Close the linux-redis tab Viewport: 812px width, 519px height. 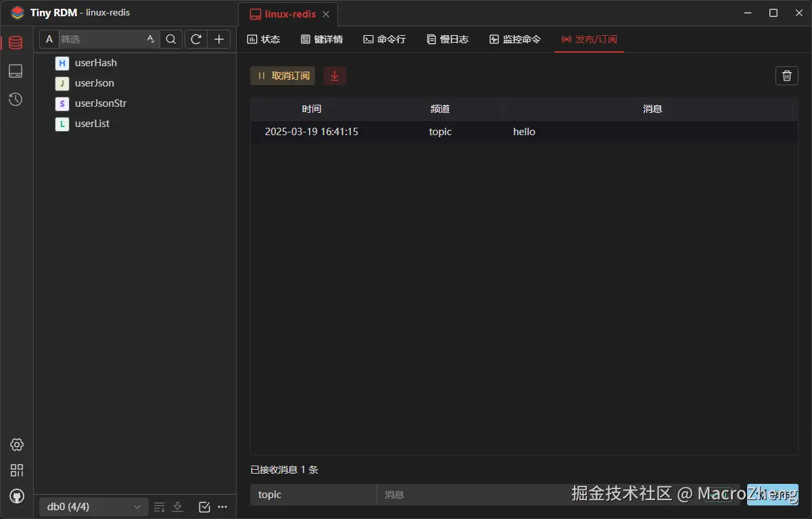[327, 14]
